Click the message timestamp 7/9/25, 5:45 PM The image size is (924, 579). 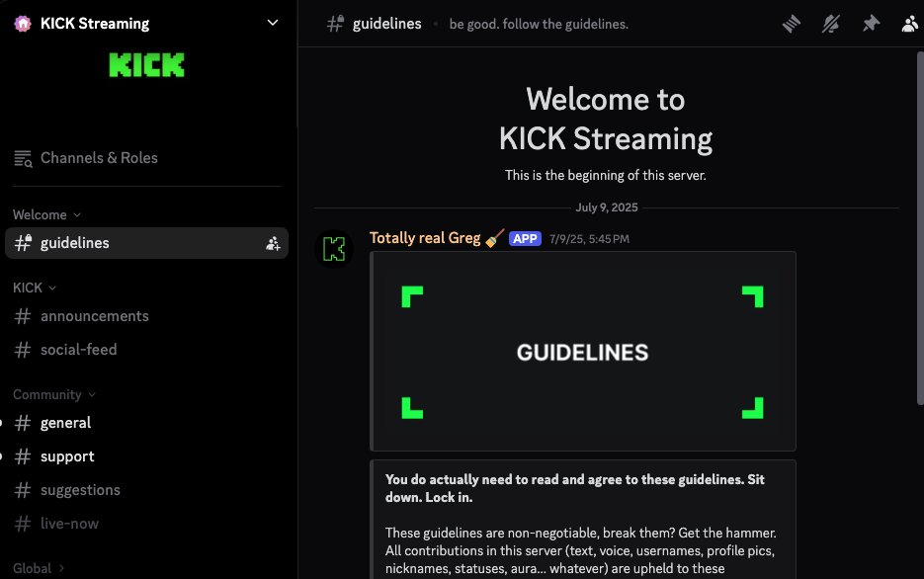[x=589, y=239]
